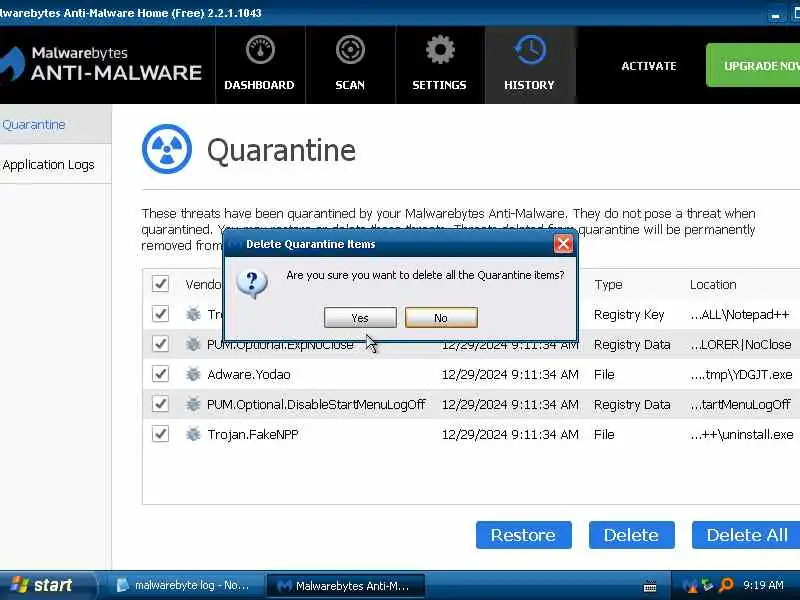800x600 pixels.
Task: Uncheck the PUM.Optional.DisableStartMenuLogOff checkbox
Action: [160, 404]
